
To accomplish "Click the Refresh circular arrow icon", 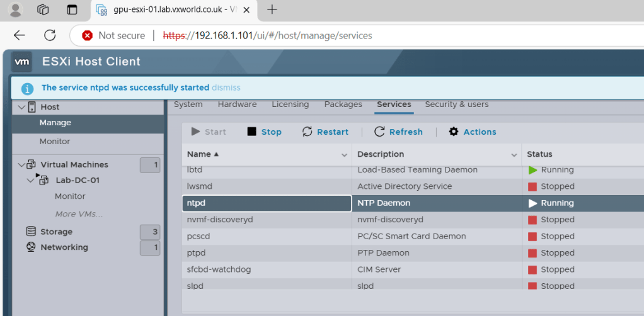I will click(379, 132).
